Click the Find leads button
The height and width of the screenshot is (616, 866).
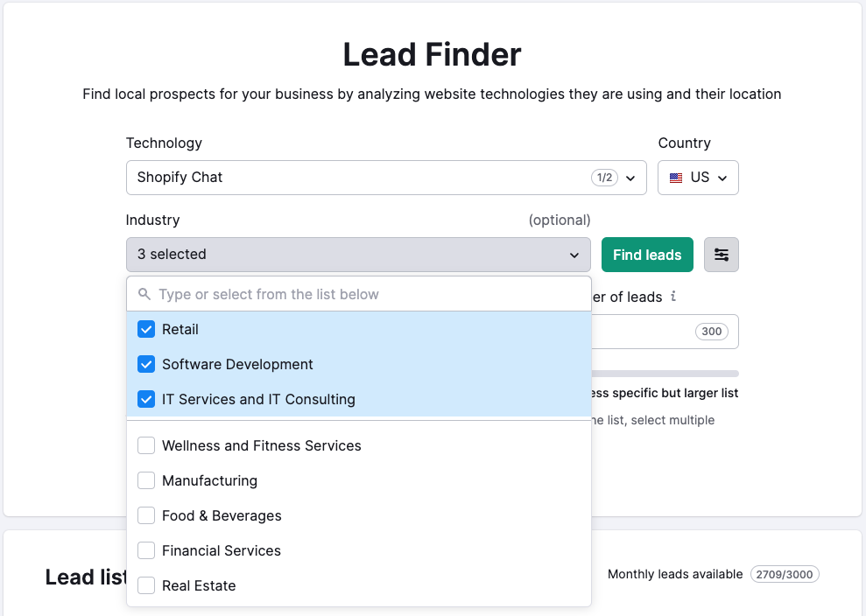coord(647,255)
